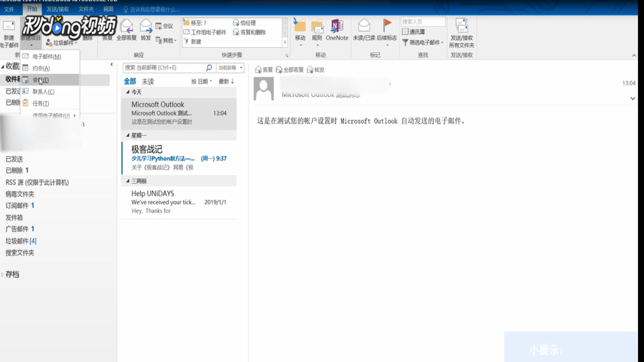Select the 给经理 quick step

tap(245, 23)
